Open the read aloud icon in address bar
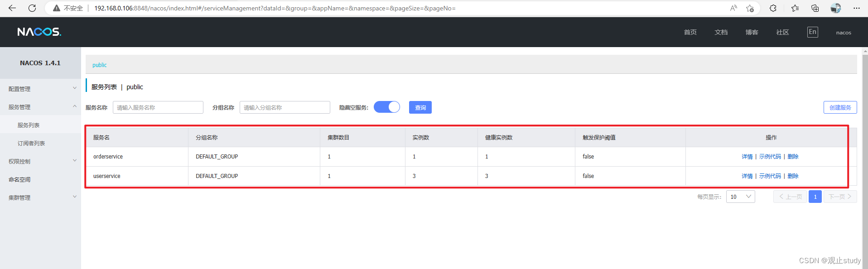This screenshot has width=868, height=269. pyautogui.click(x=733, y=8)
